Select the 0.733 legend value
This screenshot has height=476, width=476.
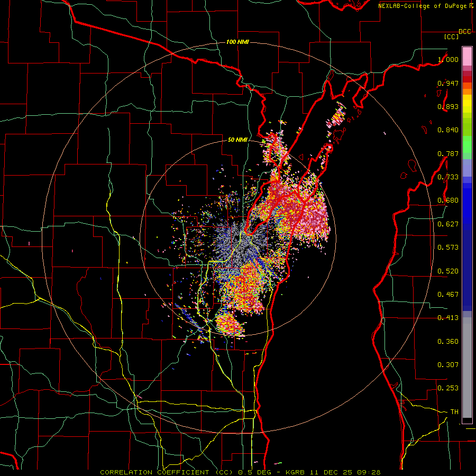[448, 177]
